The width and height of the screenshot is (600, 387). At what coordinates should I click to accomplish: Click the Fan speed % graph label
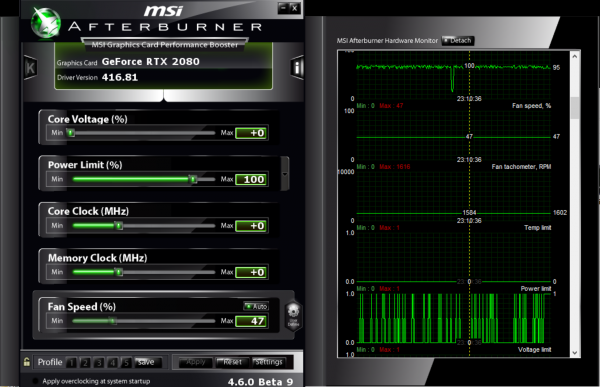[x=532, y=106]
